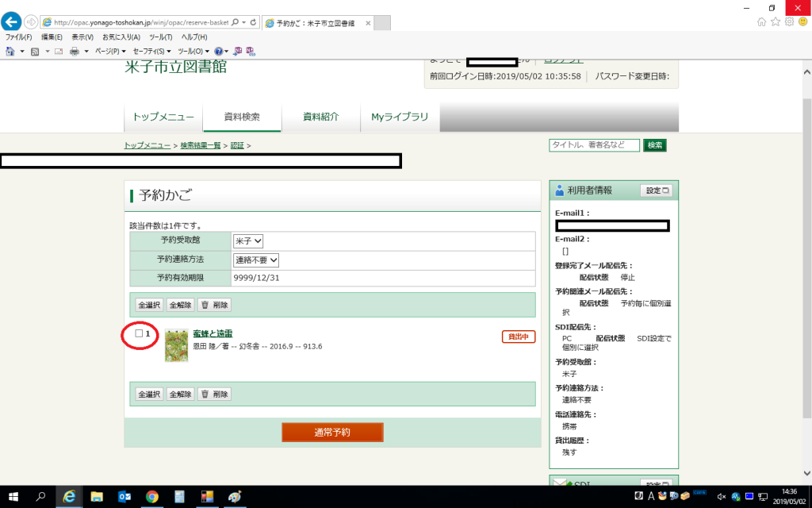Open the 予約受取館 dropdown showing 米子
812x508 pixels.
coord(248,241)
